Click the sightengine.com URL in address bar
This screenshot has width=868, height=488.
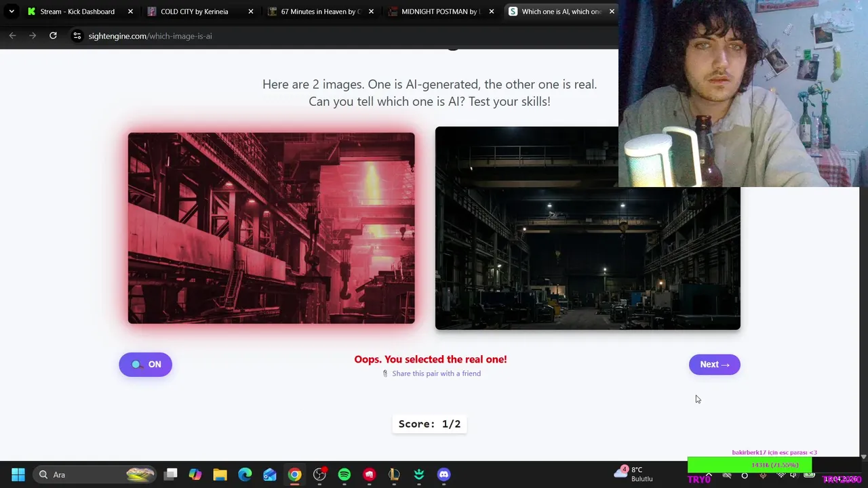point(150,36)
